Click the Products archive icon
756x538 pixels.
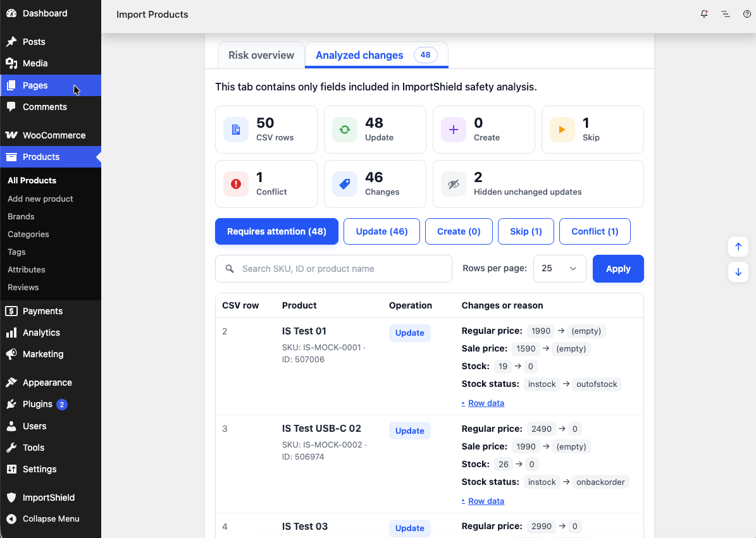click(11, 157)
